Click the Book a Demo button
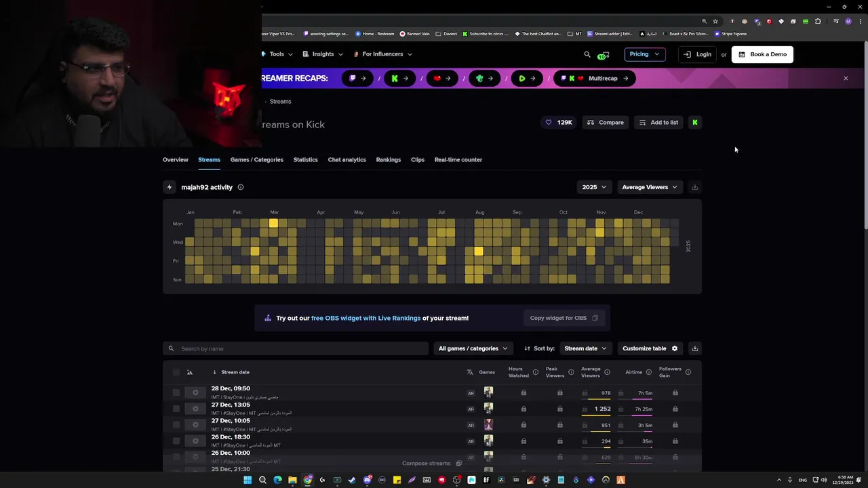This screenshot has height=488, width=868. pyautogui.click(x=762, y=54)
